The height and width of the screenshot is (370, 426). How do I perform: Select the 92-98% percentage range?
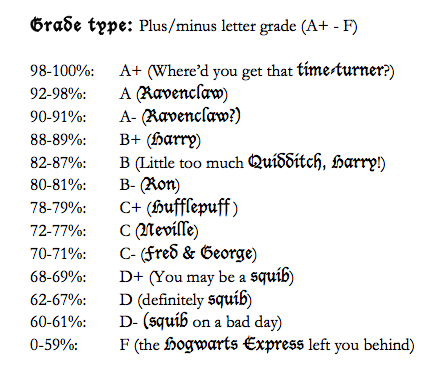(58, 94)
